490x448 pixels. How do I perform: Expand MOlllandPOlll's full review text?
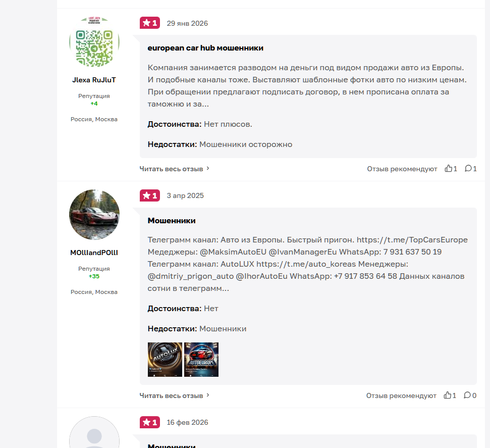point(172,395)
